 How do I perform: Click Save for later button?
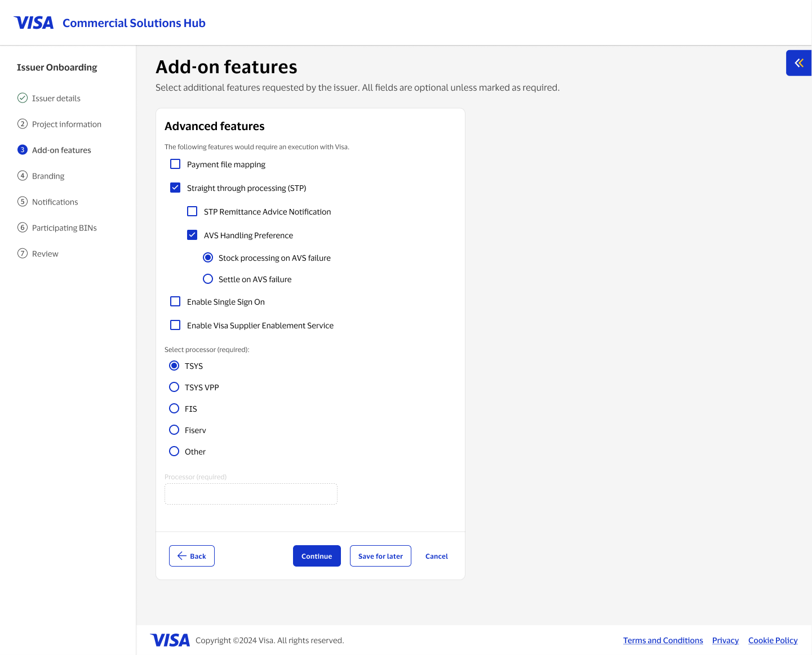(380, 556)
